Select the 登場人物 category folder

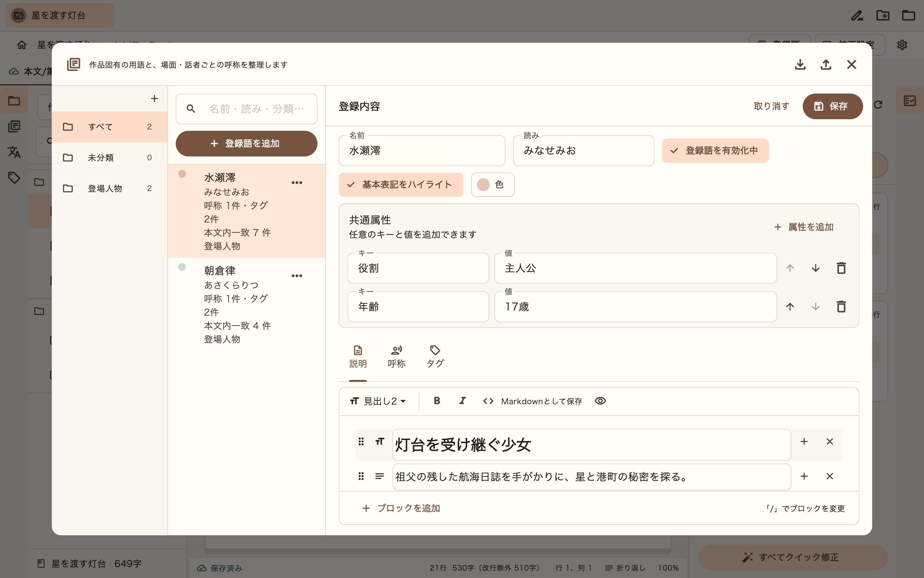pos(110,188)
